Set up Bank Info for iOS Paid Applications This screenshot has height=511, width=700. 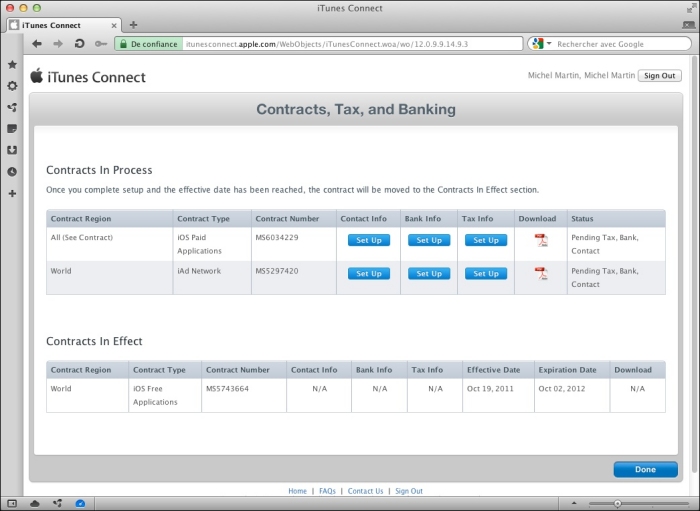pyautogui.click(x=429, y=240)
